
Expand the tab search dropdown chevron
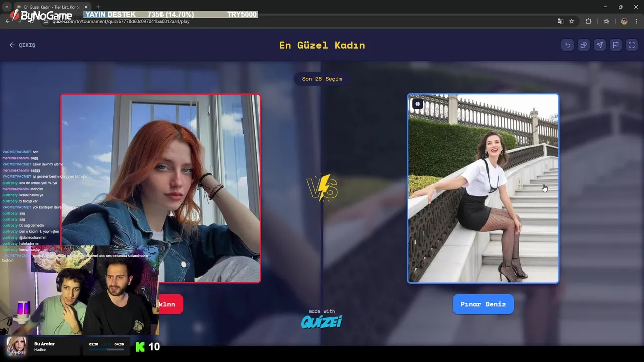coord(6,7)
